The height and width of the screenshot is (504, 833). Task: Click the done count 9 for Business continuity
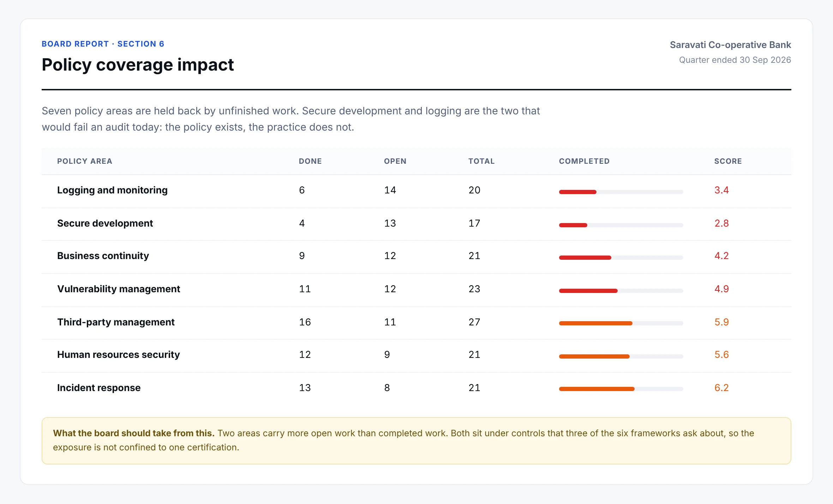click(x=302, y=256)
